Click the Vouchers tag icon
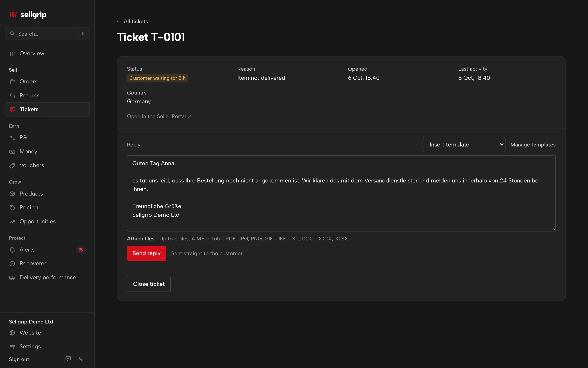 [x=12, y=166]
